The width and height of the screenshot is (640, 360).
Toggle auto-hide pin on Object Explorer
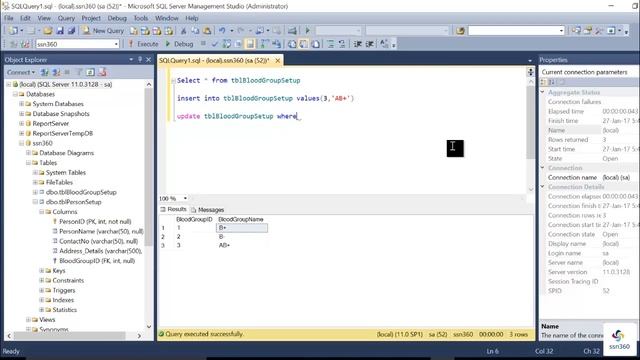[x=140, y=60]
